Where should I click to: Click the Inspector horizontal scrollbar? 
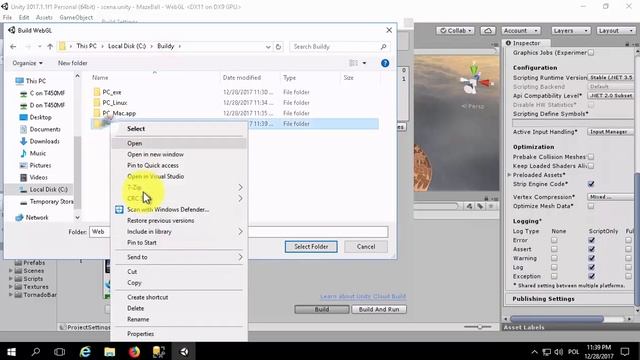coord(557,319)
